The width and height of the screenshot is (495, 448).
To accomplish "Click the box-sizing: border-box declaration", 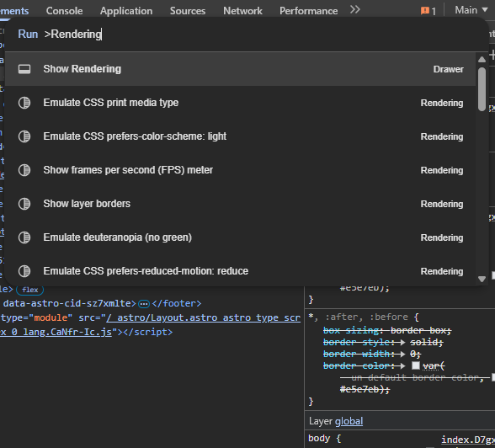I will click(x=387, y=330).
